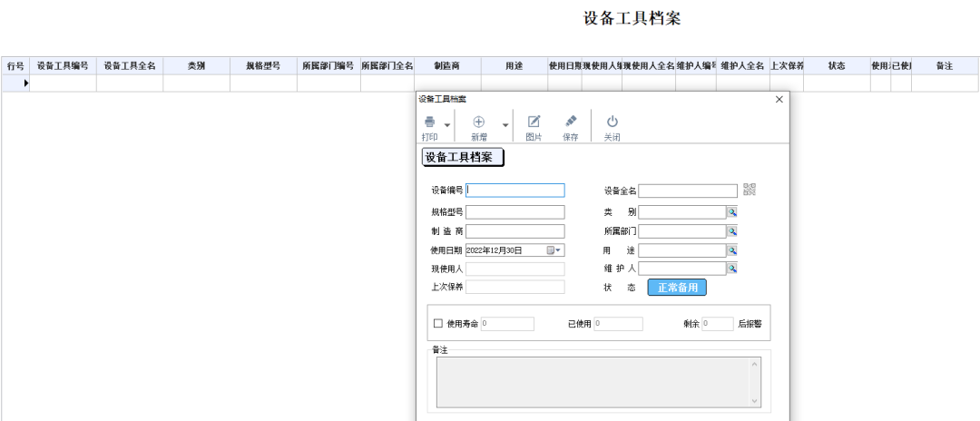Click the 使用寿命 number field

click(507, 324)
